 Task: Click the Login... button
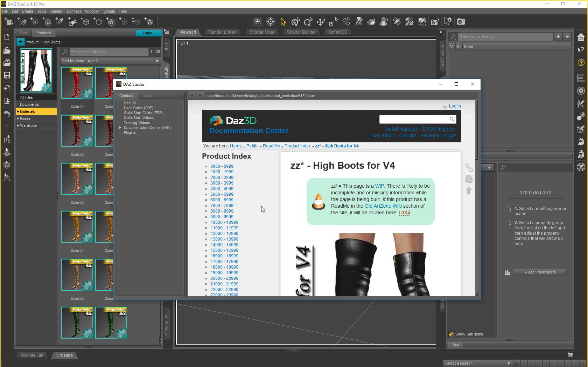(148, 33)
